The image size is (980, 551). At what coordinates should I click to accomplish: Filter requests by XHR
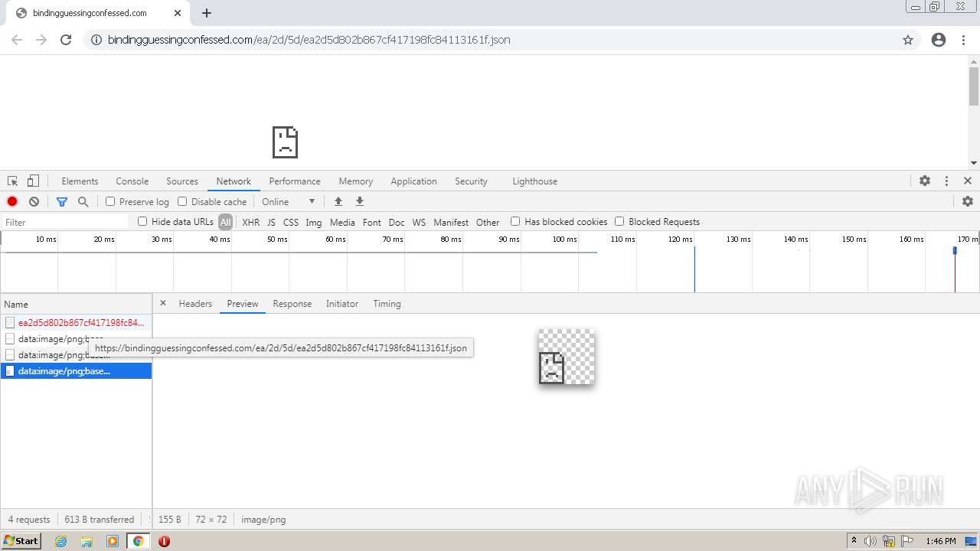(x=250, y=222)
